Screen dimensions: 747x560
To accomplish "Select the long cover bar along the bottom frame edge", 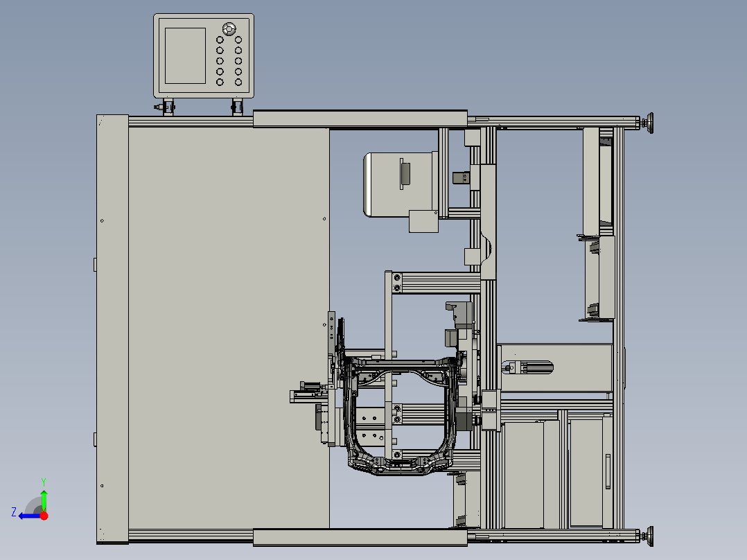I will pyautogui.click(x=360, y=537).
